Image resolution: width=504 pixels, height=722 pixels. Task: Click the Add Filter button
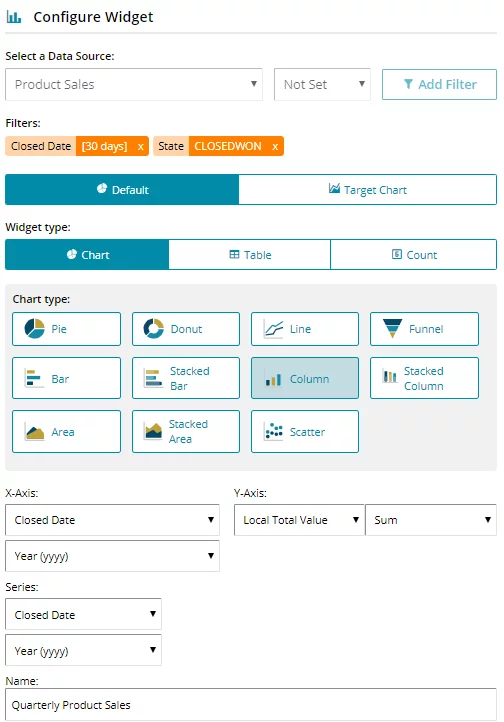coord(439,84)
